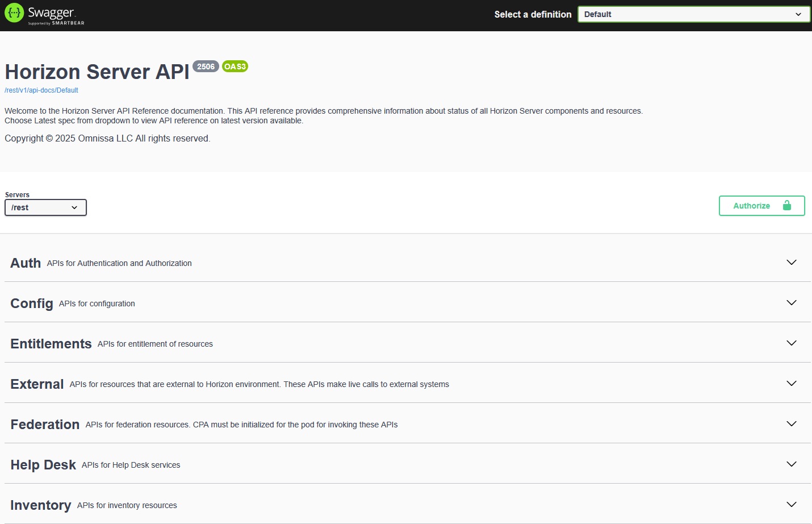Click External APIs description about live calls
Image resolution: width=812 pixels, height=524 pixels.
(x=259, y=384)
